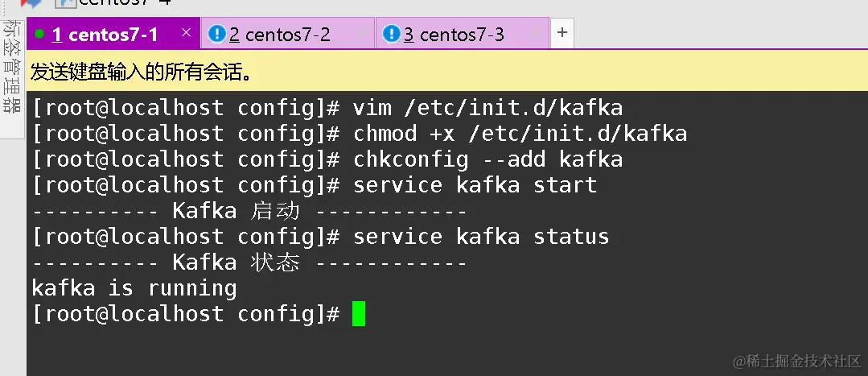Click the 稀土掘金技术社区 watermark text
This screenshot has width=868, height=376.
(x=797, y=361)
